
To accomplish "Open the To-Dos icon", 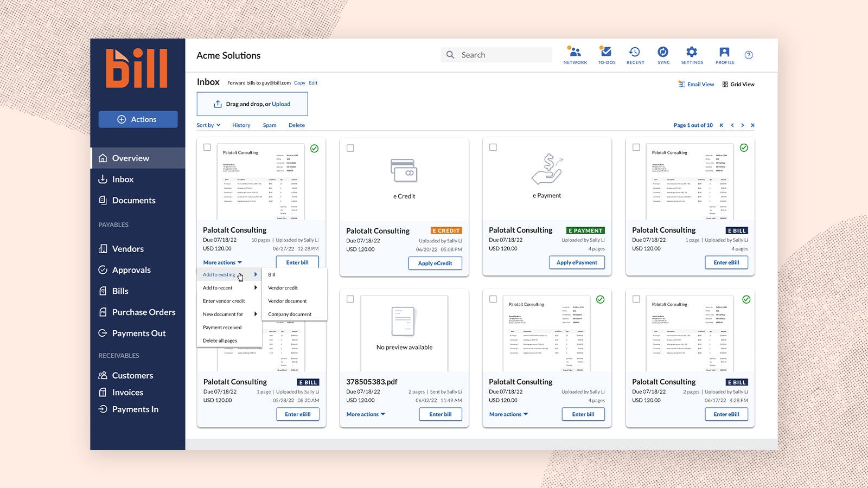I will (x=606, y=52).
